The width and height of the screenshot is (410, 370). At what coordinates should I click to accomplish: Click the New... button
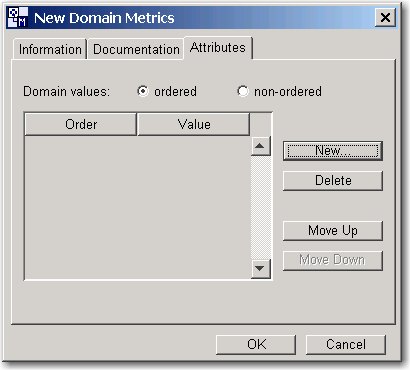tap(333, 151)
